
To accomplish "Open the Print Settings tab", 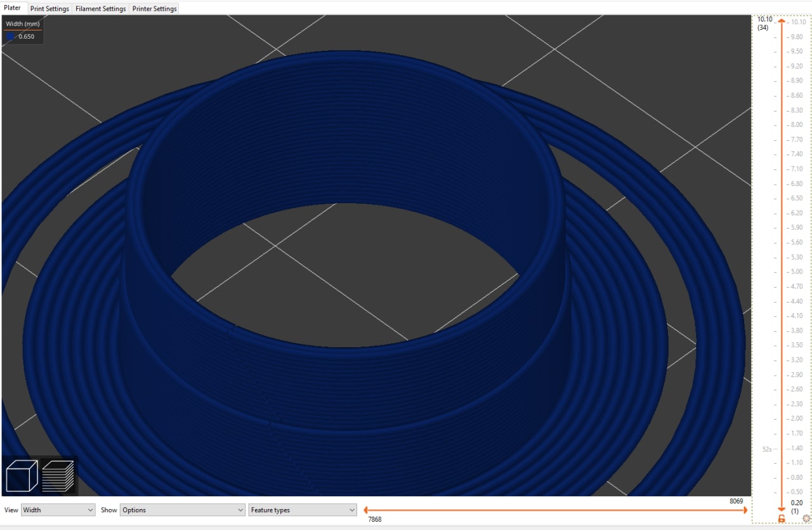I will [49, 9].
